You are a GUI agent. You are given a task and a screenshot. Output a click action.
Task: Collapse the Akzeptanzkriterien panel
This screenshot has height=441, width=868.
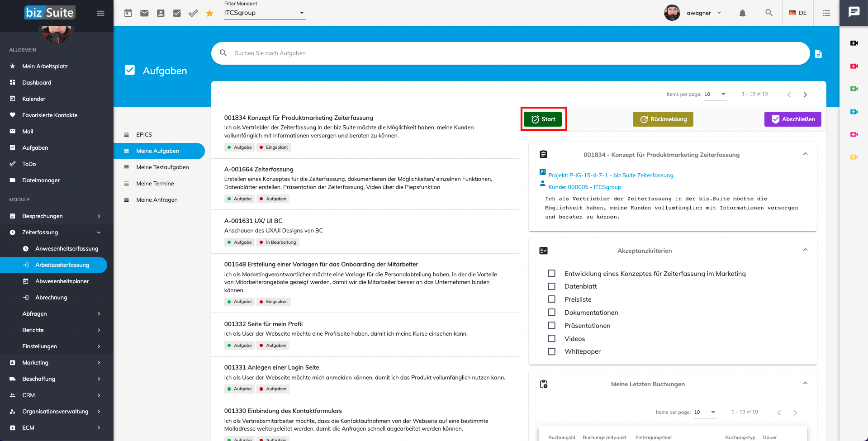[x=805, y=250]
